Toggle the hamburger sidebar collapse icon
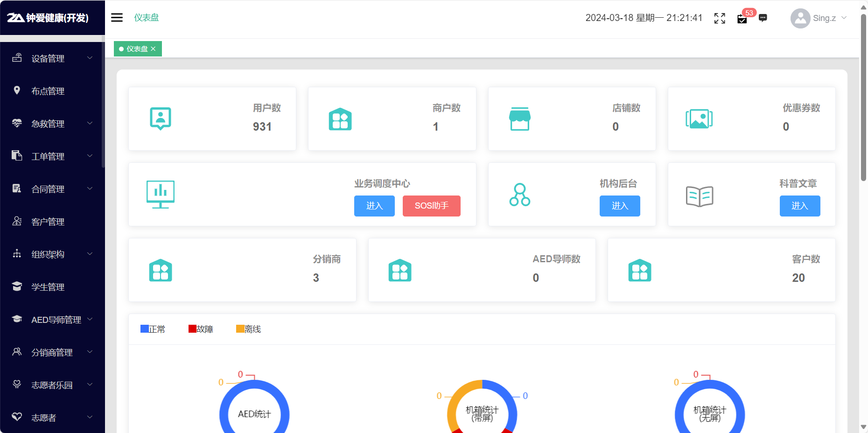868x433 pixels. point(117,18)
